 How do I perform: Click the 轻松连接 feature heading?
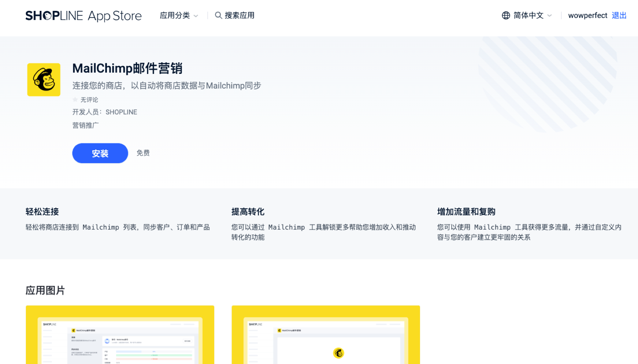coord(42,212)
